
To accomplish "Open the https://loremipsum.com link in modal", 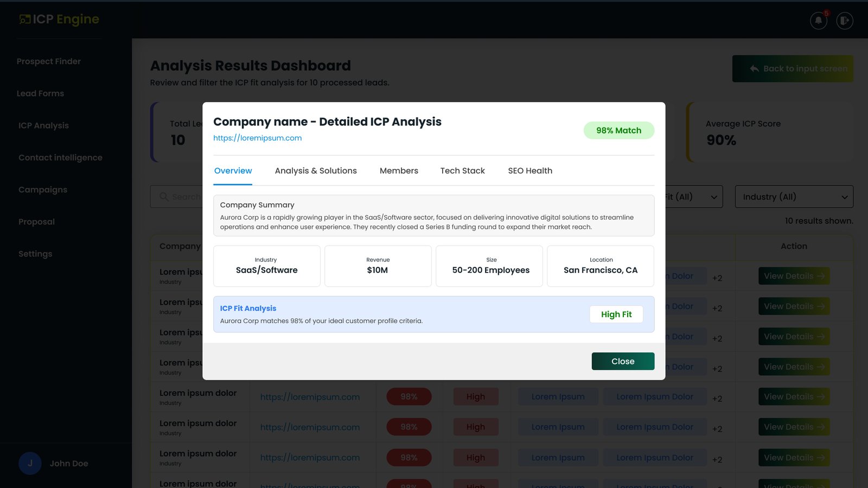I will [257, 138].
